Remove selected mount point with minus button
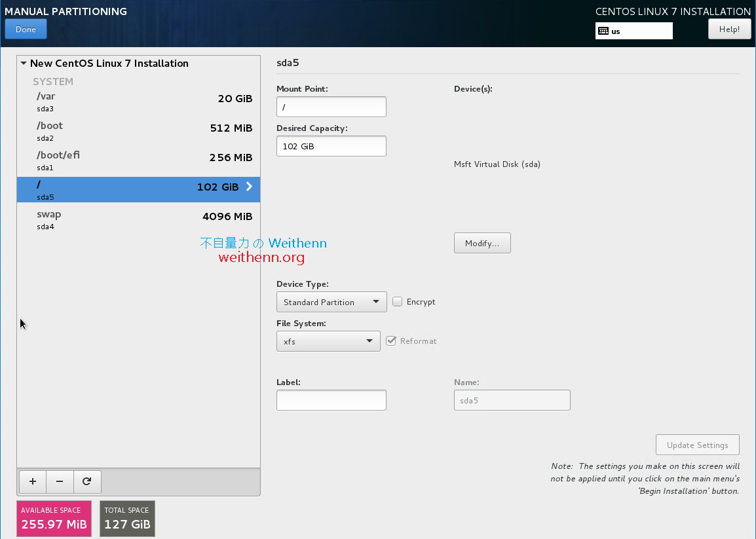 [x=60, y=481]
